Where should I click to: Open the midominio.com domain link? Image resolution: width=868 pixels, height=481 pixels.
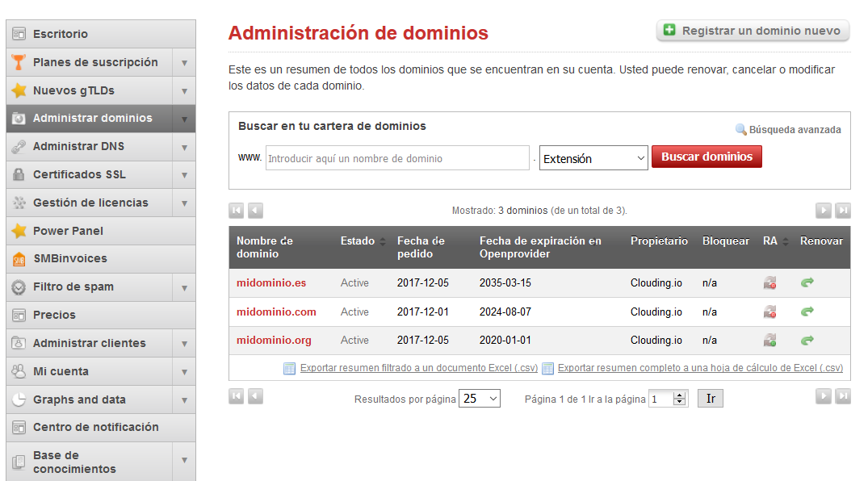(x=276, y=312)
